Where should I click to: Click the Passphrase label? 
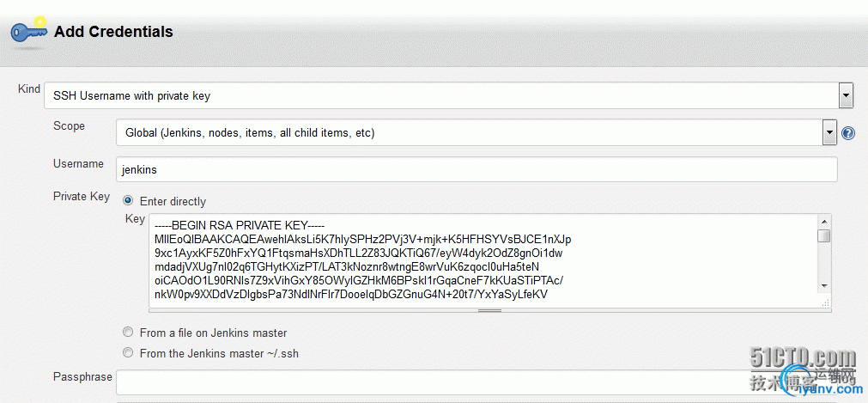point(81,377)
